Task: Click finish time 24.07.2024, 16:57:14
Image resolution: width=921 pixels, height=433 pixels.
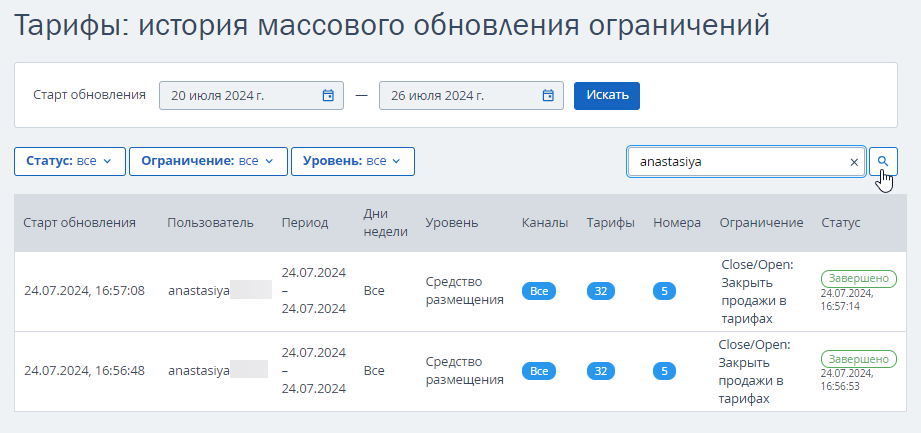Action: click(x=847, y=300)
